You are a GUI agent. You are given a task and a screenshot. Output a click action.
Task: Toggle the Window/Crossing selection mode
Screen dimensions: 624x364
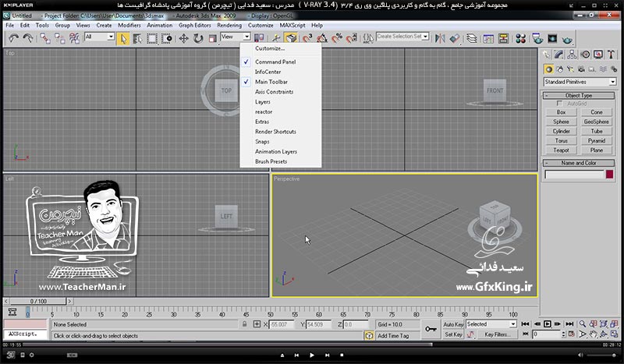pos(167,38)
